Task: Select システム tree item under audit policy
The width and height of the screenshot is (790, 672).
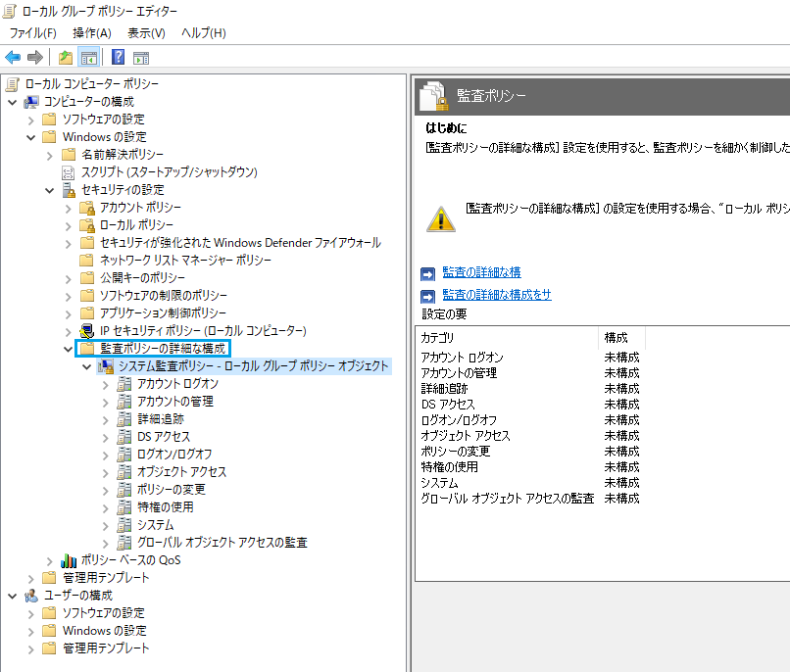Action: click(x=155, y=525)
